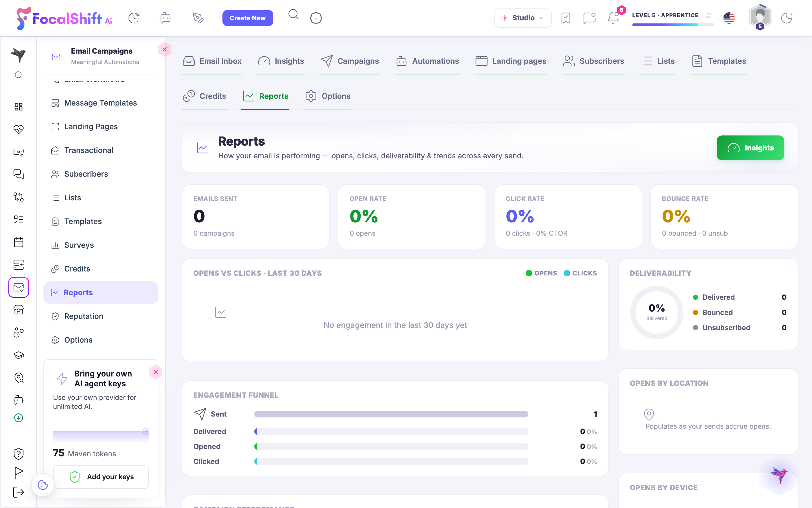
Task: Open the history clock icon in top bar
Action: coord(134,18)
